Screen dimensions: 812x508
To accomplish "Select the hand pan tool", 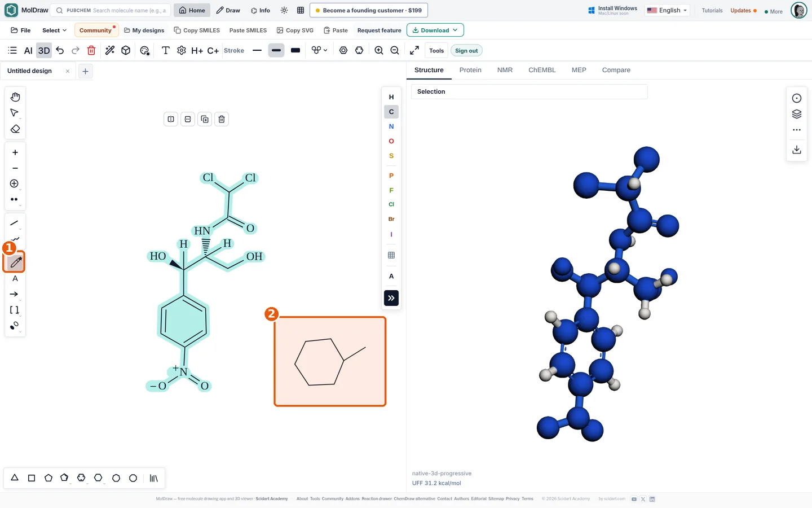I will pyautogui.click(x=15, y=97).
